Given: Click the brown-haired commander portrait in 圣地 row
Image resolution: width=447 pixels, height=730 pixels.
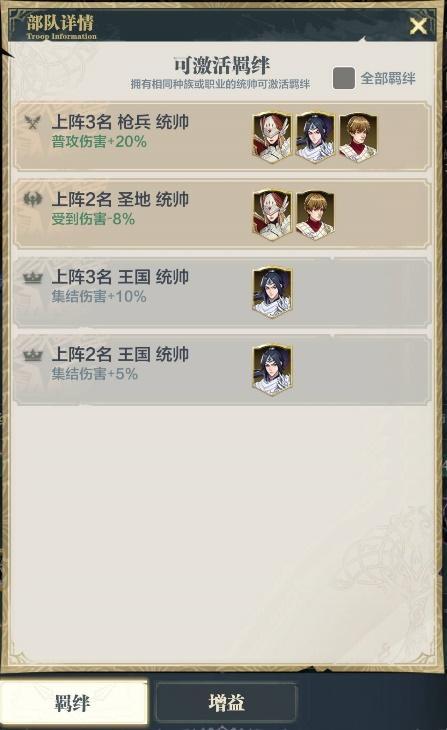Looking at the screenshot, I should coord(315,215).
